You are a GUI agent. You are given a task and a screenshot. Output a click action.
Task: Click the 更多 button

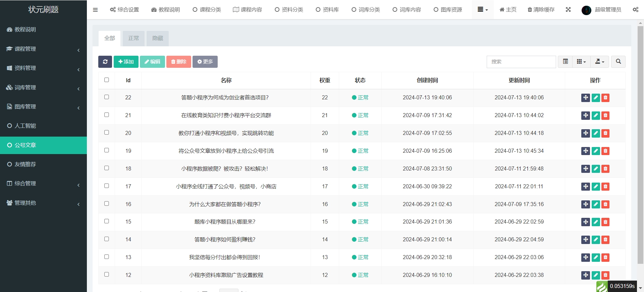click(205, 62)
